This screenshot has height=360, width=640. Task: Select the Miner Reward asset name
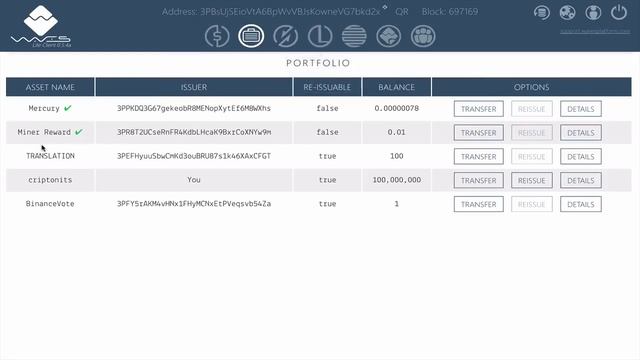44,132
